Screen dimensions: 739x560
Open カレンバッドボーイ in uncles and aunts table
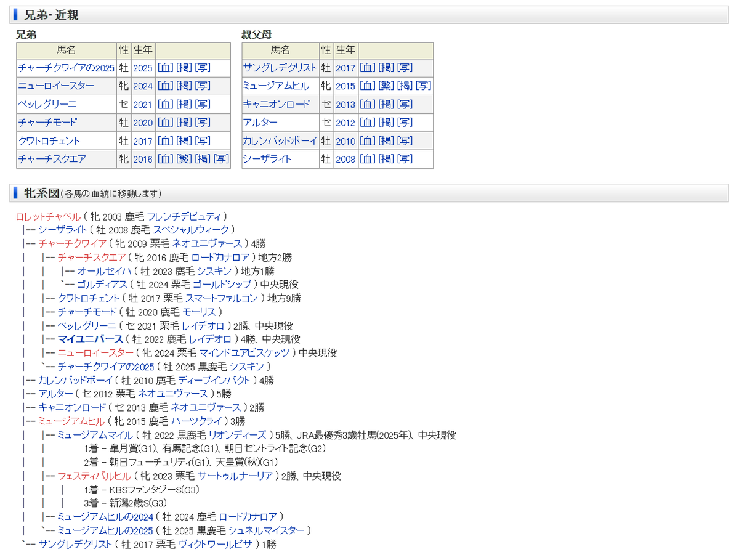point(280,140)
